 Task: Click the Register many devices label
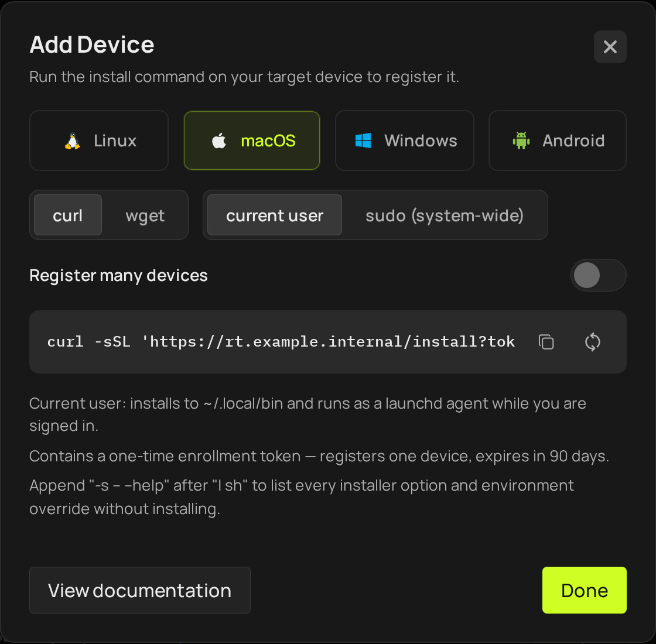pyautogui.click(x=118, y=276)
